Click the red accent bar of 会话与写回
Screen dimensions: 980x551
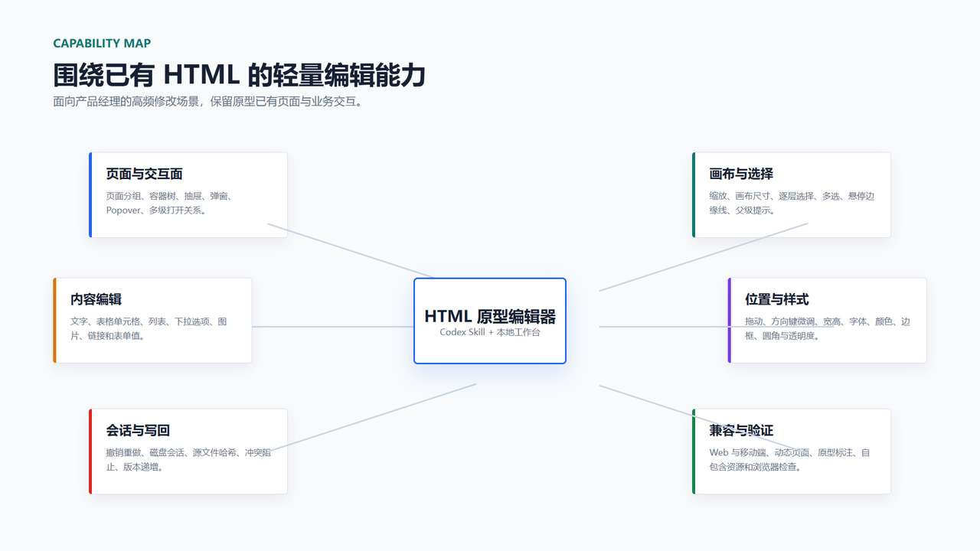[x=90, y=451]
